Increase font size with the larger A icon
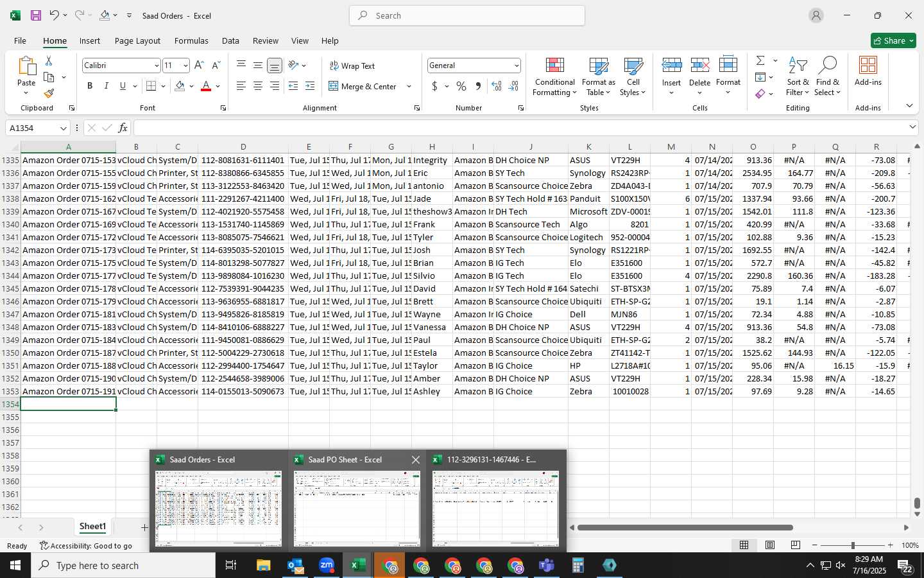Screen dimensions: 924x578 coord(199,66)
